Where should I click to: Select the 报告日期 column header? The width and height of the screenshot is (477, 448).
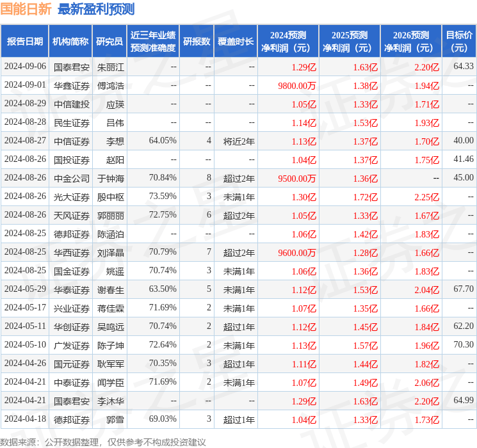coord(24,42)
